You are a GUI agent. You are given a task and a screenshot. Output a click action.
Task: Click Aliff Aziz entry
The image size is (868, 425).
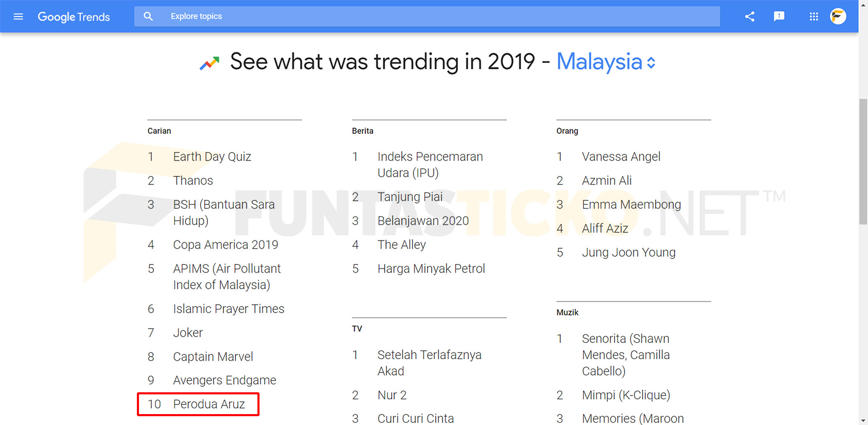[605, 228]
